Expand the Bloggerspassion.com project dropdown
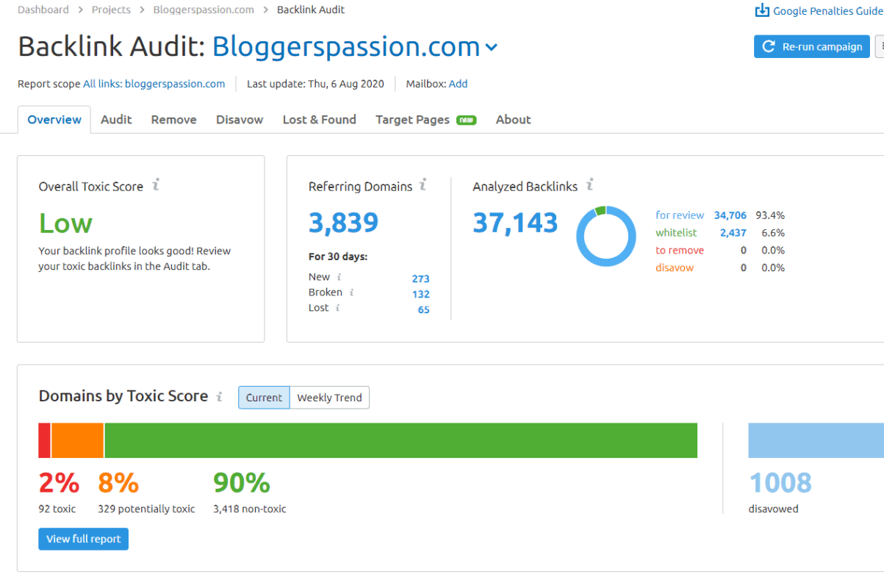 coord(492,48)
